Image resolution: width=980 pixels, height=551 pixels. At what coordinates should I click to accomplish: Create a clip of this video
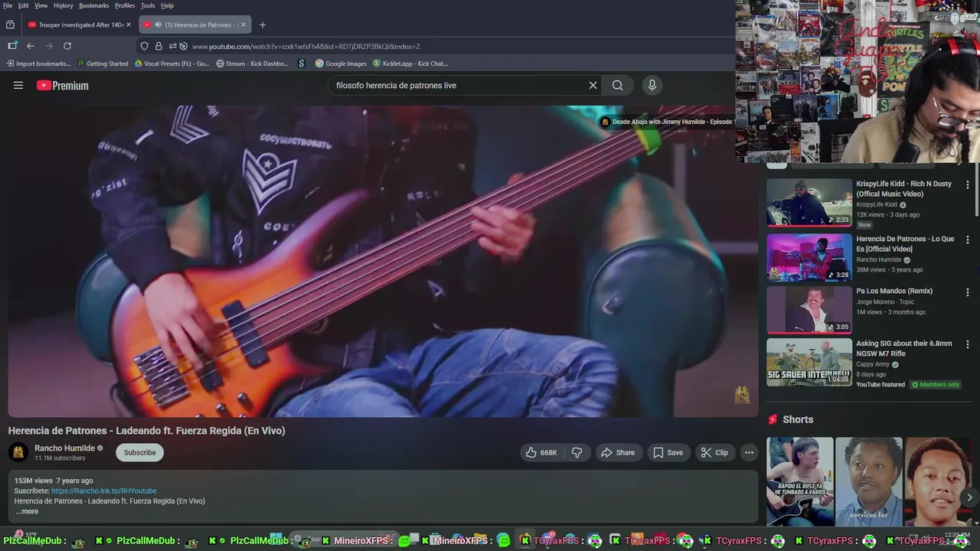714,452
